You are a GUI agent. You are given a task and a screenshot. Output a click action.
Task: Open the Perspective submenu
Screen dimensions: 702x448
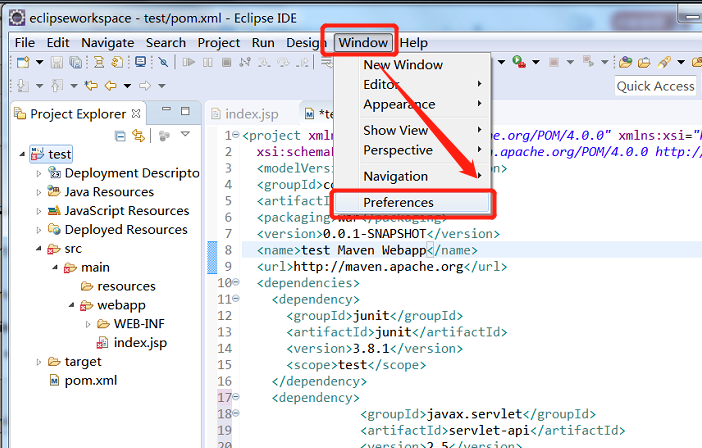pyautogui.click(x=412, y=150)
